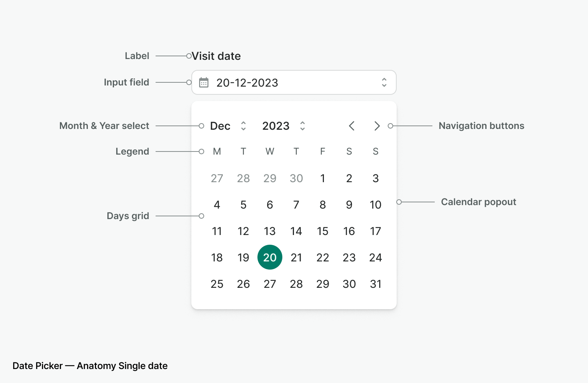Click the Saturday legend header S
This screenshot has height=383, width=588.
tap(349, 151)
